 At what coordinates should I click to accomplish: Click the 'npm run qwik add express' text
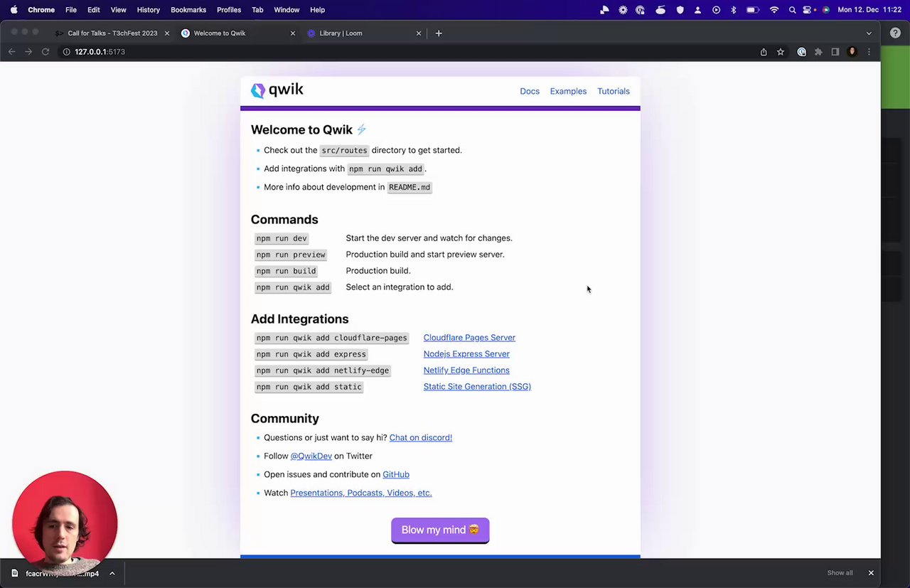click(311, 354)
